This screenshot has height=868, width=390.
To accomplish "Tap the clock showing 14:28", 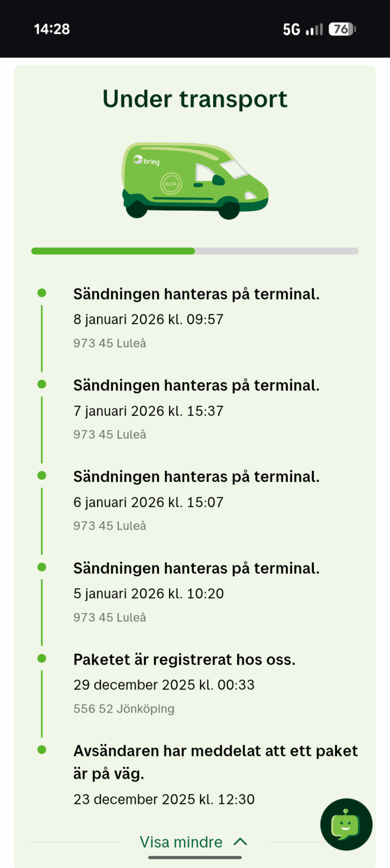I will [x=52, y=29].
